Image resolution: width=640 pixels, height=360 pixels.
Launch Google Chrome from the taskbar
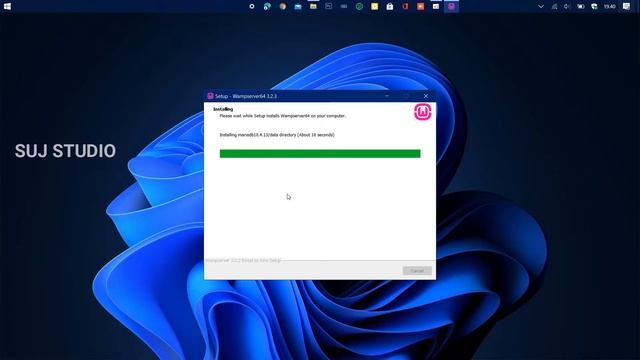pos(282,6)
